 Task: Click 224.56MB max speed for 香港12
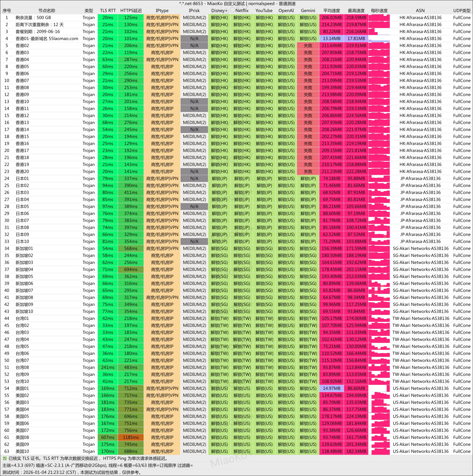tap(356, 116)
